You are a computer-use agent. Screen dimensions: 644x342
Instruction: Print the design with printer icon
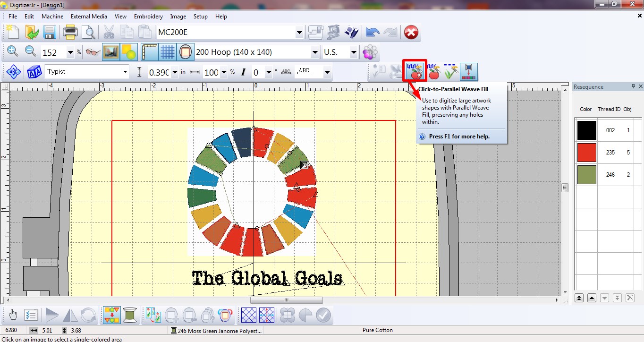pos(70,32)
